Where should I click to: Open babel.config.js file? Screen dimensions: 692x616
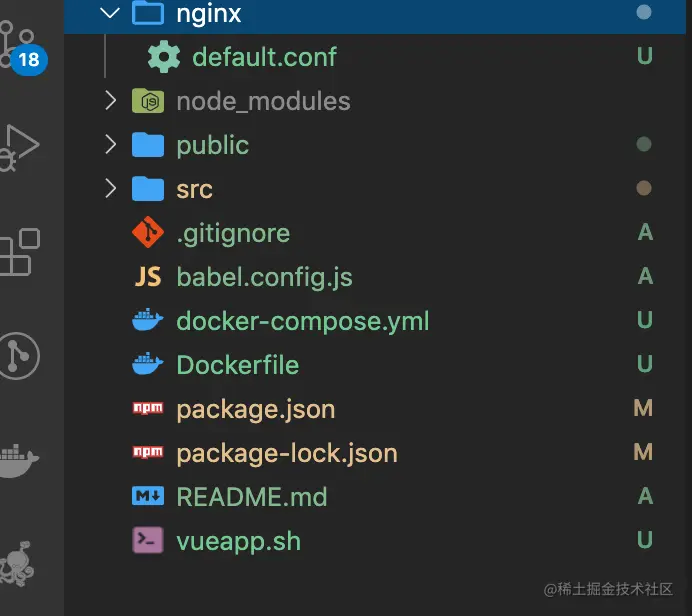pyautogui.click(x=264, y=277)
